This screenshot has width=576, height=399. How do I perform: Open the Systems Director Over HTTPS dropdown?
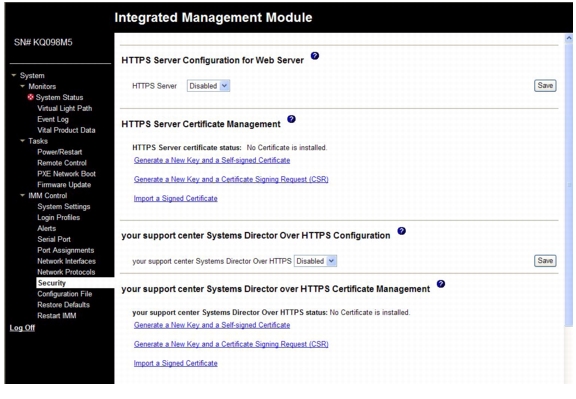(315, 261)
